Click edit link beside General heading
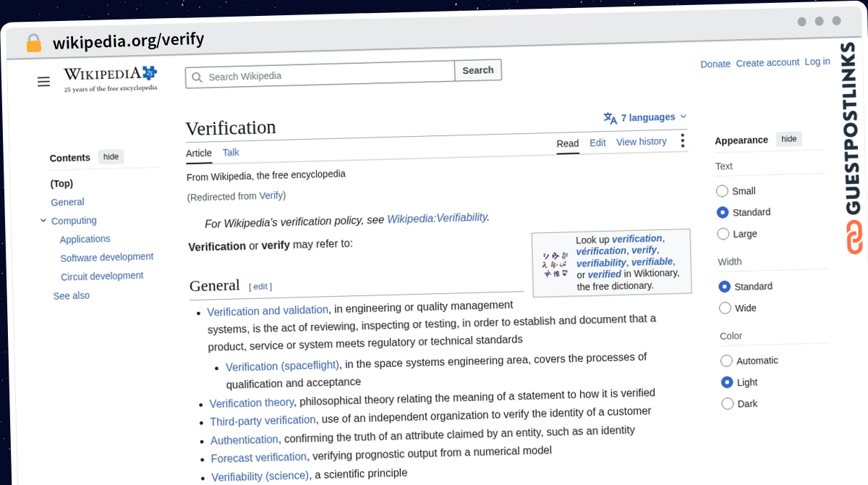 click(260, 287)
